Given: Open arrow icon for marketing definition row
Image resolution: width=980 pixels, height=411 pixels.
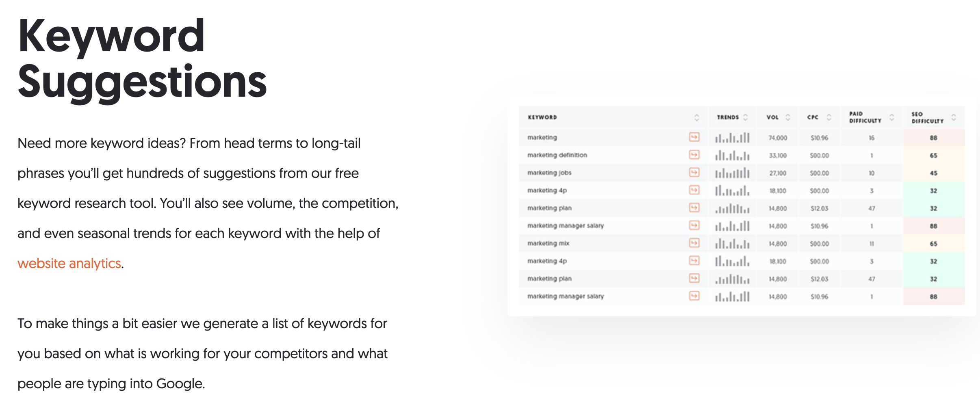Looking at the screenshot, I should [x=694, y=155].
